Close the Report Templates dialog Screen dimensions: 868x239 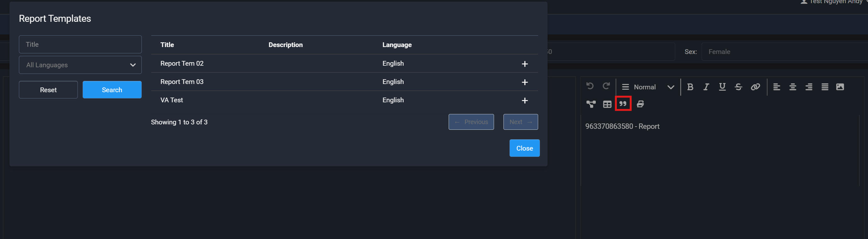[x=524, y=148]
